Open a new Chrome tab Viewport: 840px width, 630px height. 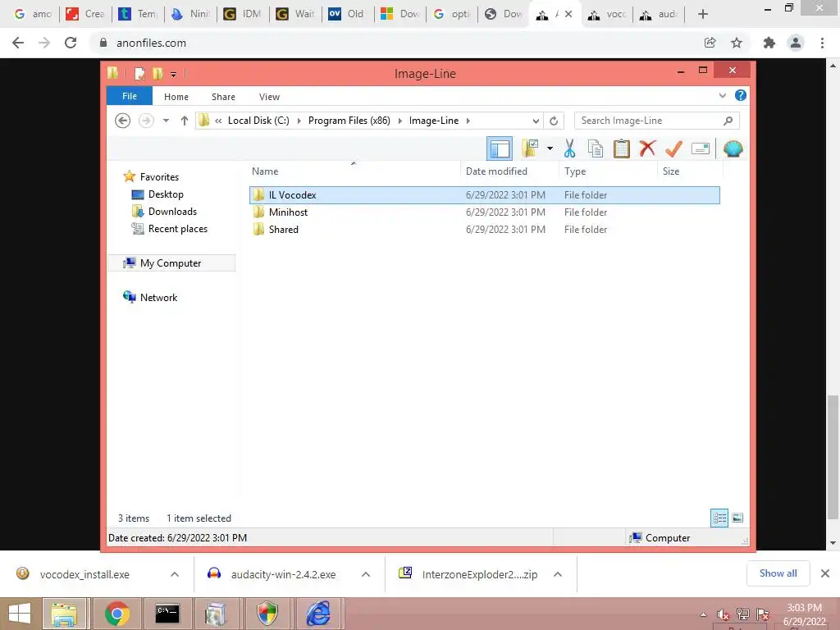[x=703, y=15]
